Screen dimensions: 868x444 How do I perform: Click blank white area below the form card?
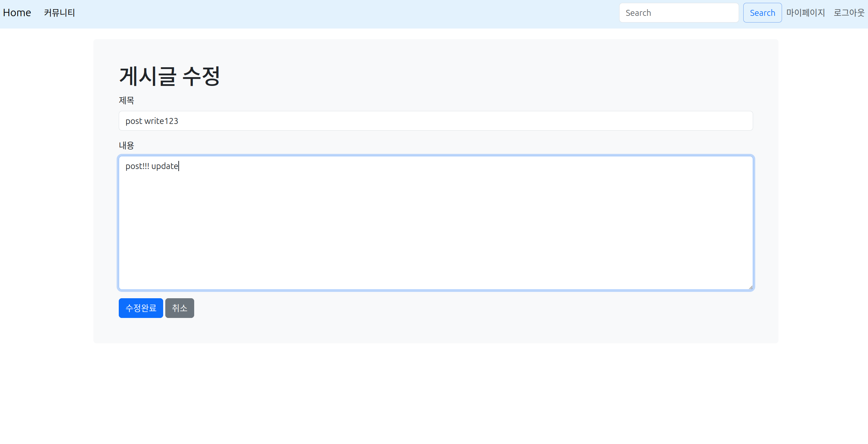(x=436, y=394)
